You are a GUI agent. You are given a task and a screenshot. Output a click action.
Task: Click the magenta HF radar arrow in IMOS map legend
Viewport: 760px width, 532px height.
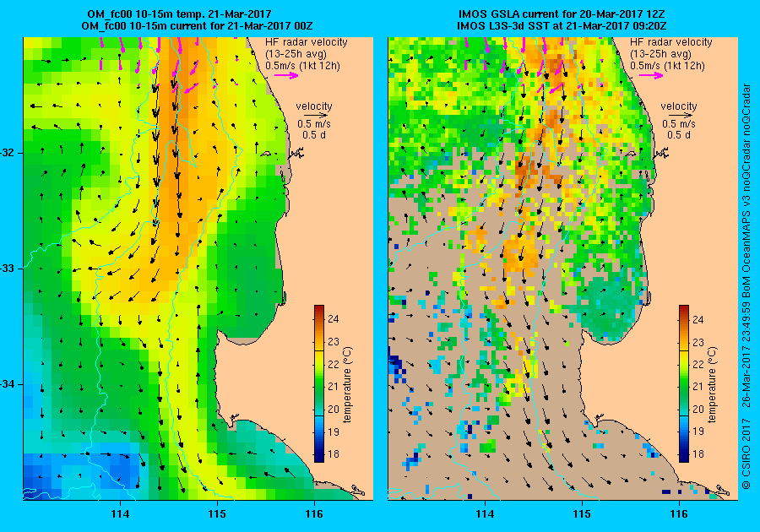(651, 75)
